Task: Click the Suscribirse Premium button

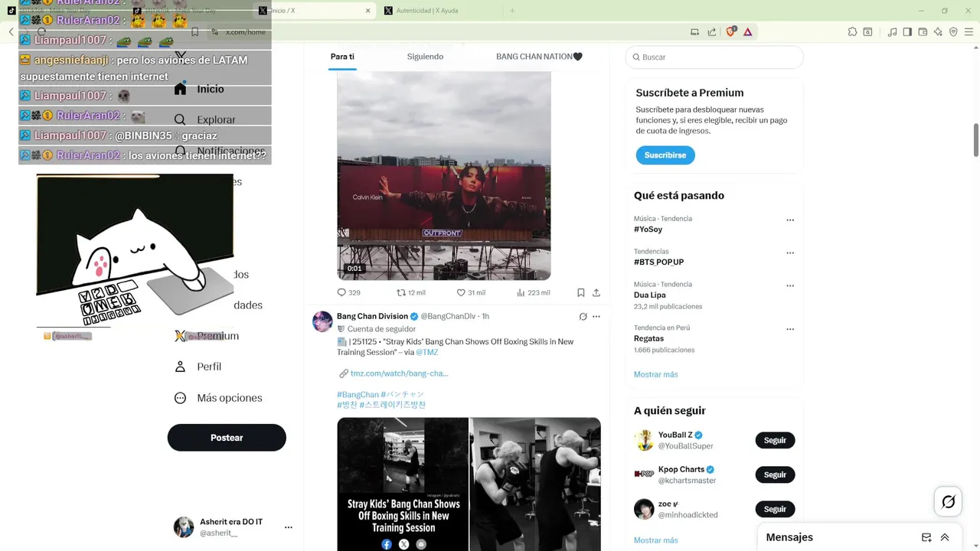Action: click(x=665, y=155)
